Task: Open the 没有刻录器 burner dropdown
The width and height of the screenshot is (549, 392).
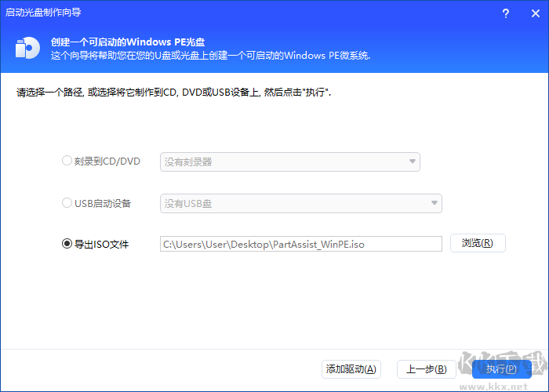Action: point(290,162)
